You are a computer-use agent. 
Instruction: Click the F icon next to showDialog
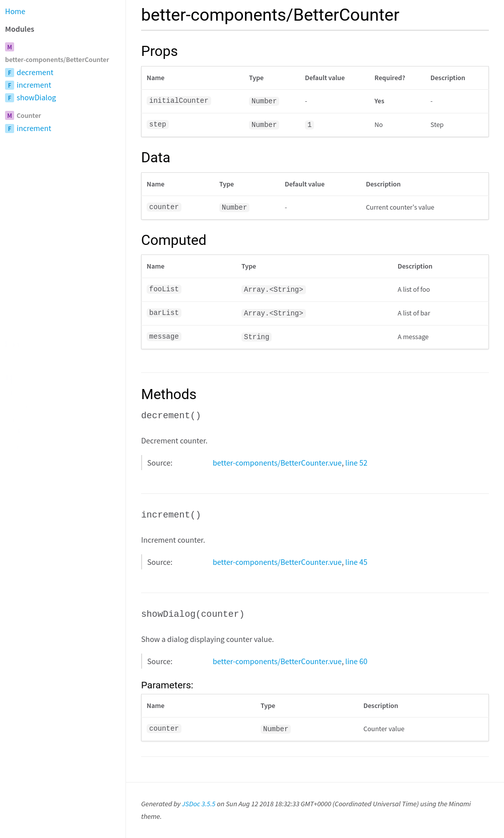pyautogui.click(x=9, y=98)
